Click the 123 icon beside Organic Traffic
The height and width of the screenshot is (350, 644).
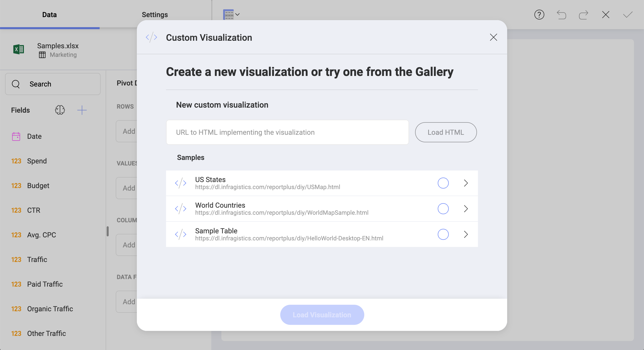[16, 309]
